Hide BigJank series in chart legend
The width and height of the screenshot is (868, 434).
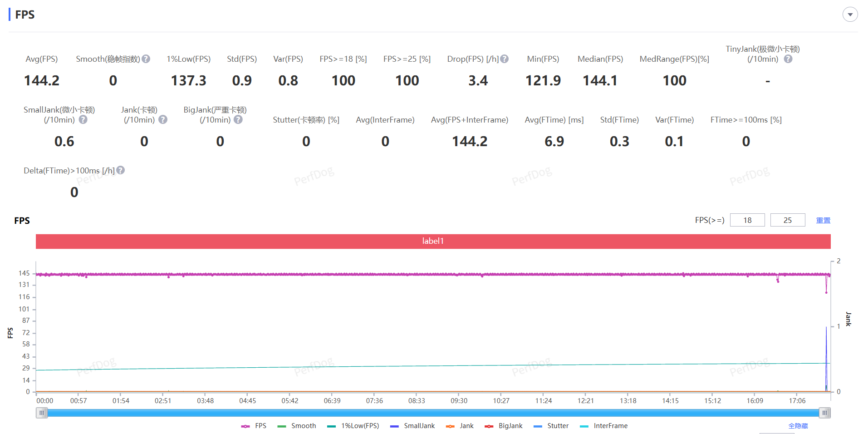(504, 426)
